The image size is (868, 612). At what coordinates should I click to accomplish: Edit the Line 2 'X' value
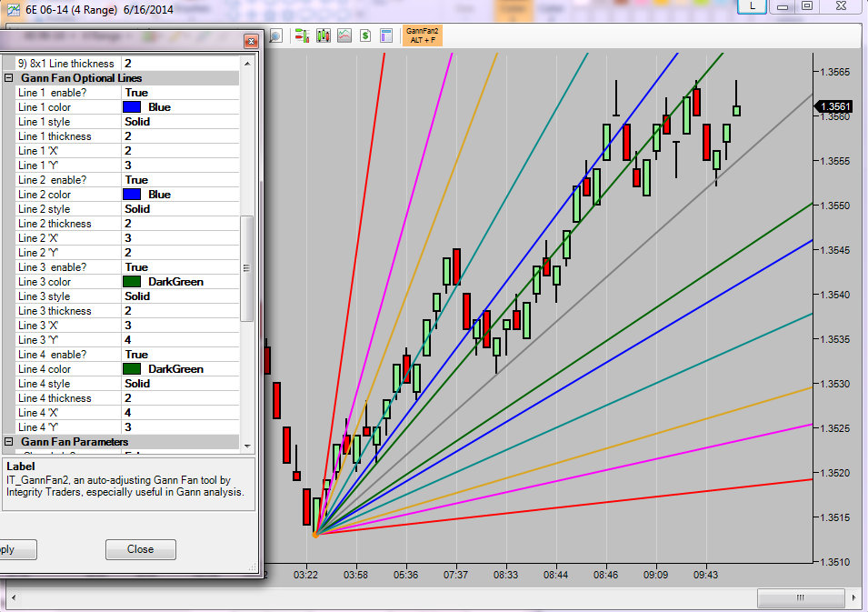click(181, 238)
